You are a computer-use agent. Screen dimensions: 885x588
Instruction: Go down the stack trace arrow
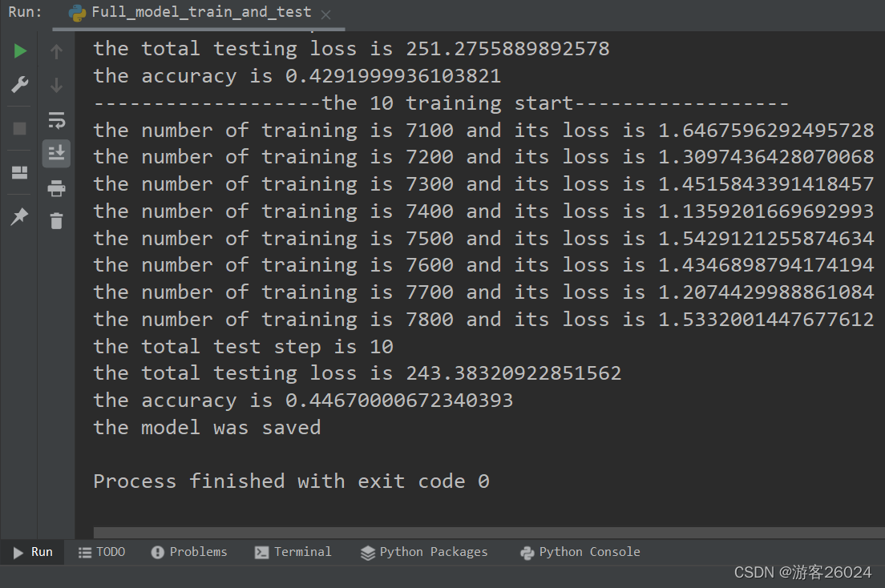tap(56, 86)
